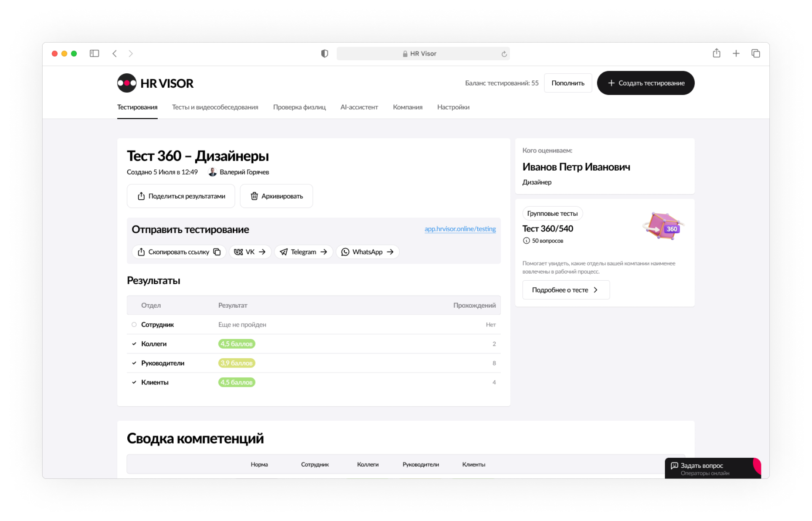Screen dimensions: 812x521
Task: Click the Share icon in browser toolbar
Action: point(716,54)
